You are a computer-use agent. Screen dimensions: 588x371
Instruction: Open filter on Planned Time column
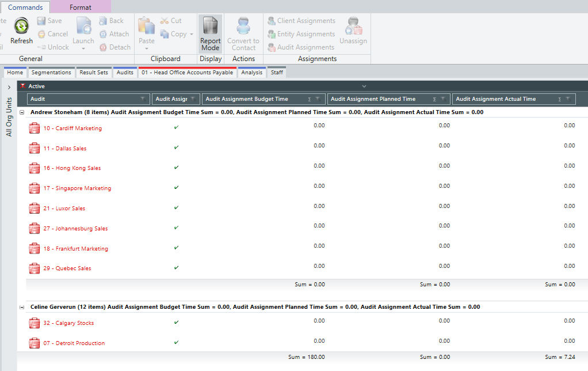tap(443, 99)
